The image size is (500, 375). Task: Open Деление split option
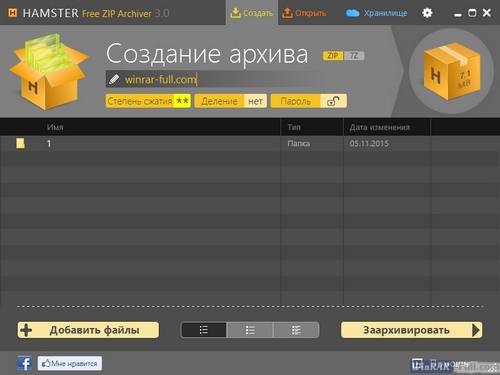pyautogui.click(x=231, y=101)
